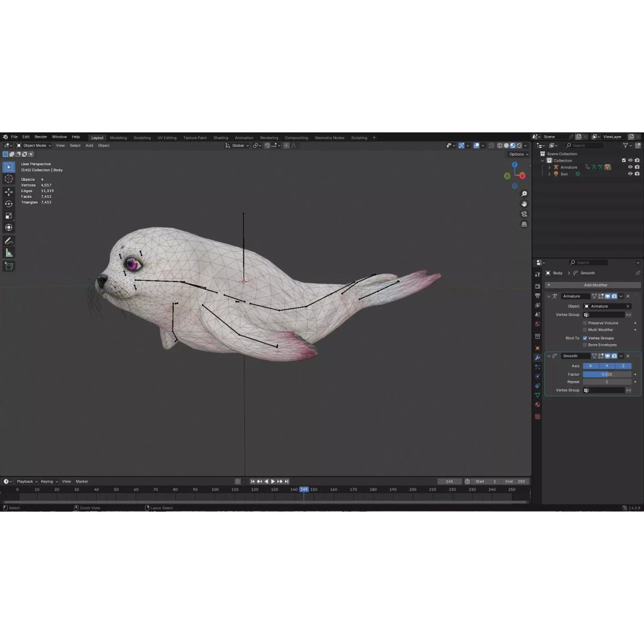Click the Repeat value field

(607, 382)
